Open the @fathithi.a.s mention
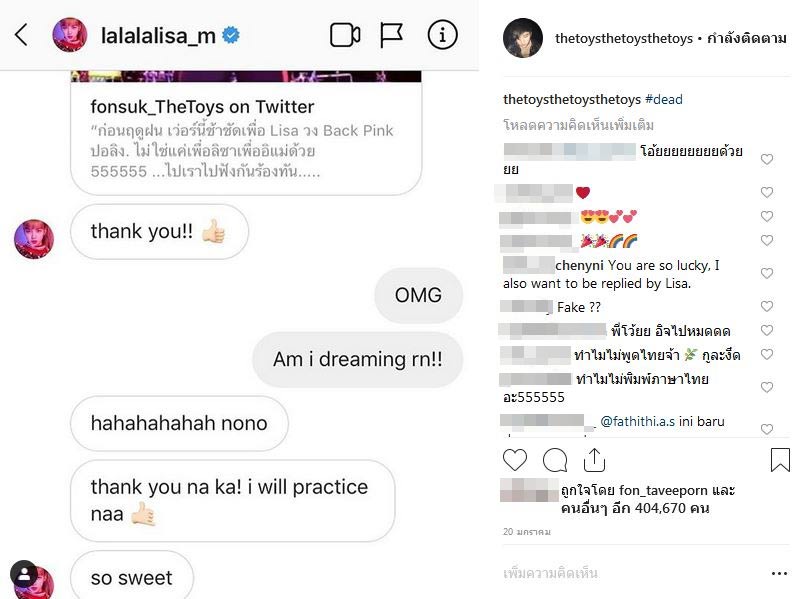 637,421
